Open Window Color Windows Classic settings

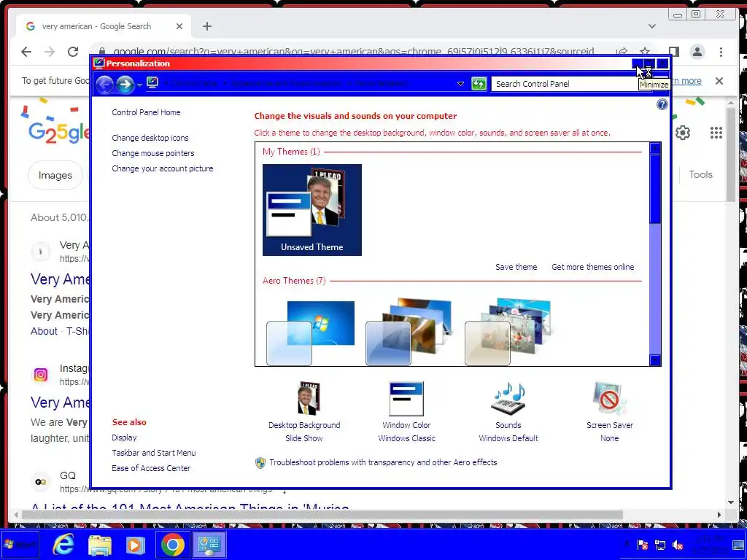pyautogui.click(x=406, y=412)
